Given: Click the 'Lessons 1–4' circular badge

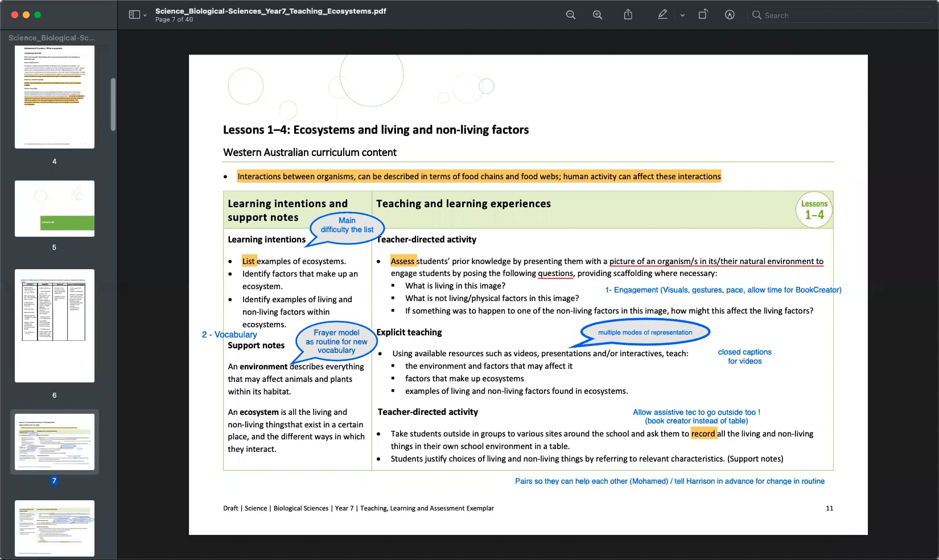Looking at the screenshot, I should 814,210.
